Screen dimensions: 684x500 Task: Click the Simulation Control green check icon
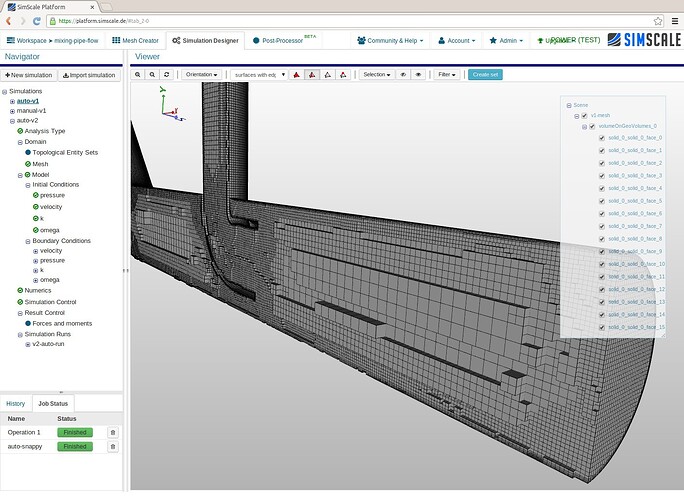20,302
